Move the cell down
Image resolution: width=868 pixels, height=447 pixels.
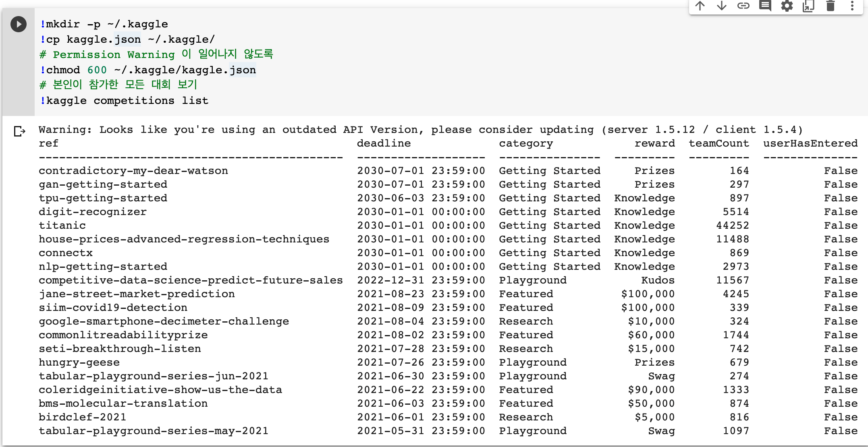pos(722,6)
